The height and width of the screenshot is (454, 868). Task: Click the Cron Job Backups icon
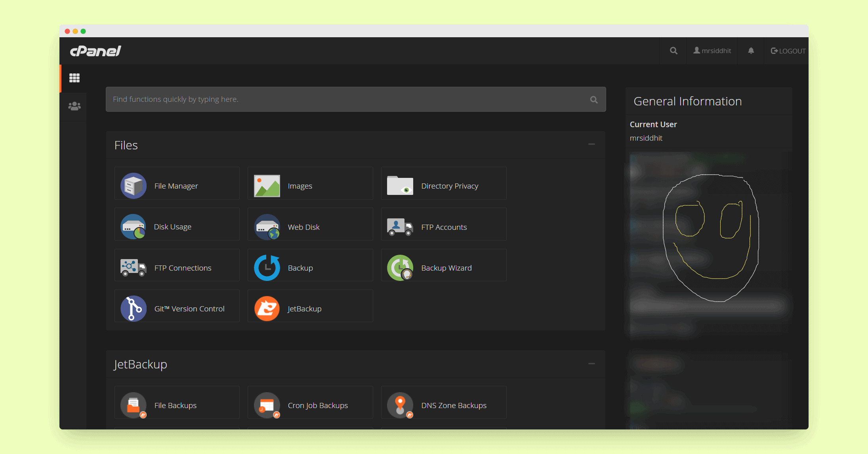(267, 405)
